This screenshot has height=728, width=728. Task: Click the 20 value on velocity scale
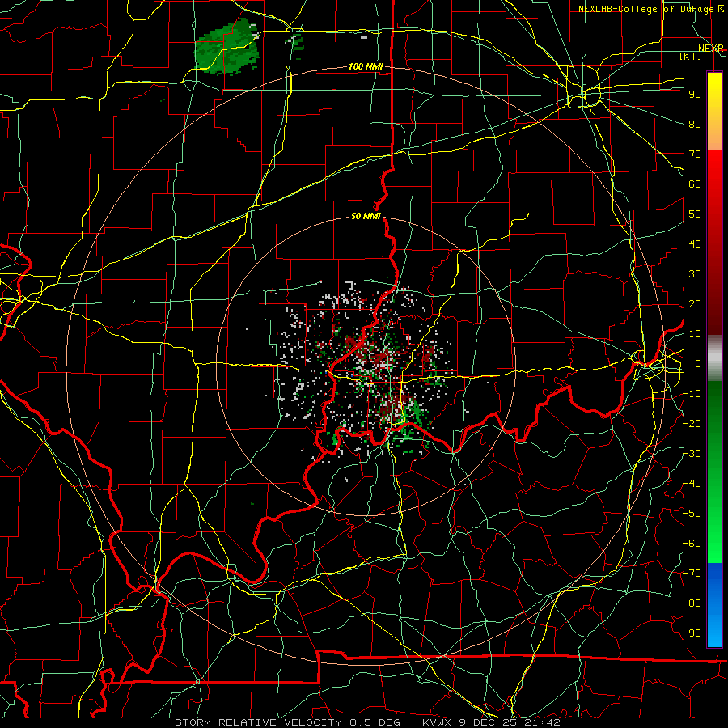695,304
